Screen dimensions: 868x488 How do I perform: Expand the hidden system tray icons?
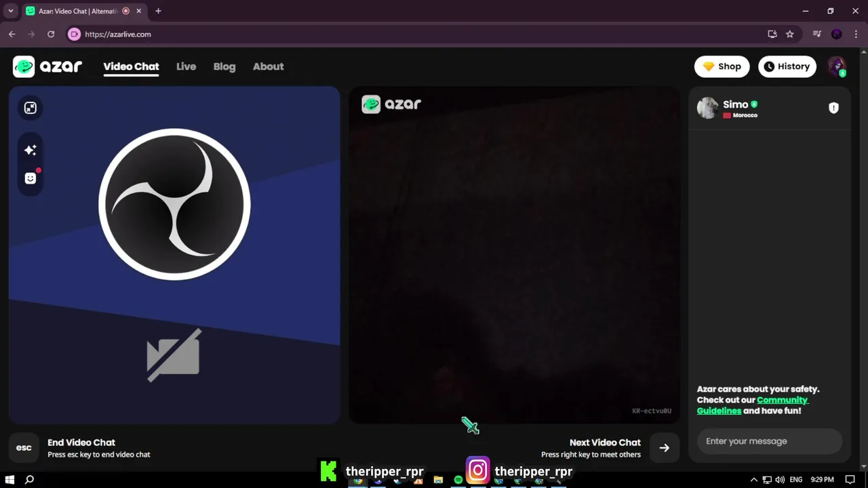(753, 480)
